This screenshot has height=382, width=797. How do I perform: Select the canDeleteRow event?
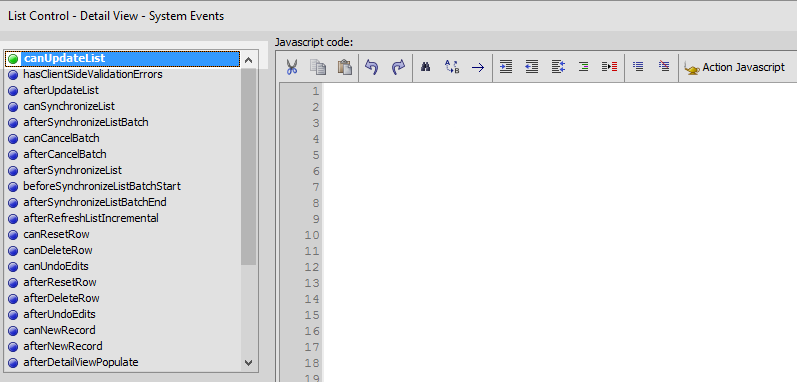(57, 250)
